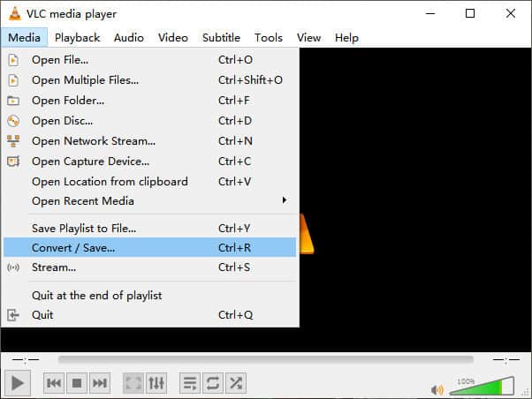Choose Open File... from Media menu
This screenshot has width=532, height=399.
150,60
